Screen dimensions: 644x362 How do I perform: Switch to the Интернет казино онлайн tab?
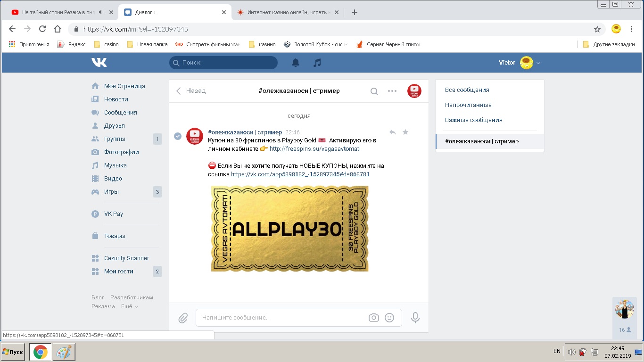tap(288, 12)
